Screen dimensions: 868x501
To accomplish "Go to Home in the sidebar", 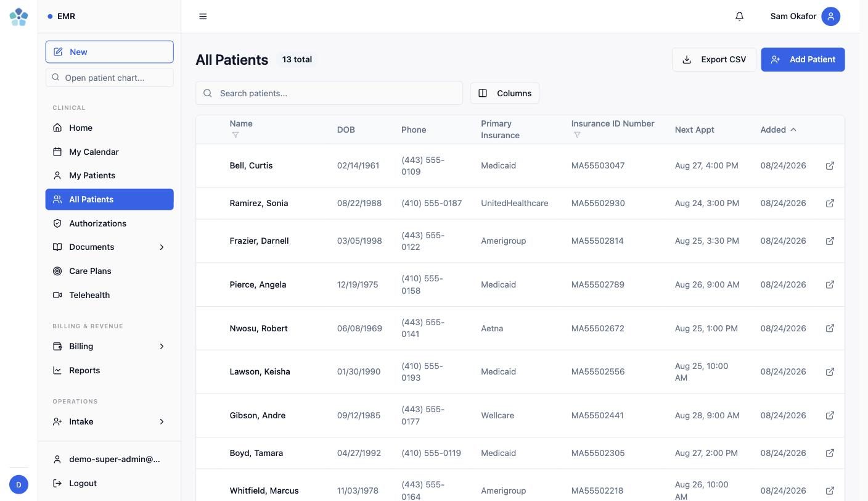I will pos(109,128).
